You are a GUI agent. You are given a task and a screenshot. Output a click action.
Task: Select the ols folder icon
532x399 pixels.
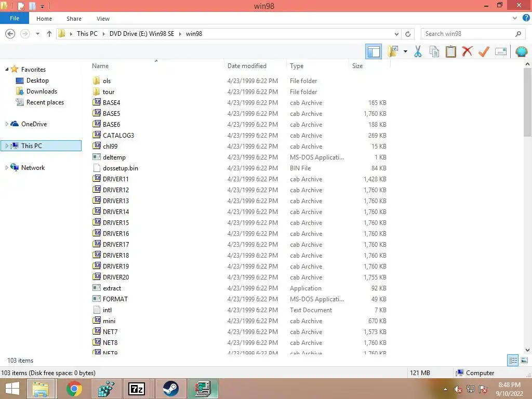[96, 81]
